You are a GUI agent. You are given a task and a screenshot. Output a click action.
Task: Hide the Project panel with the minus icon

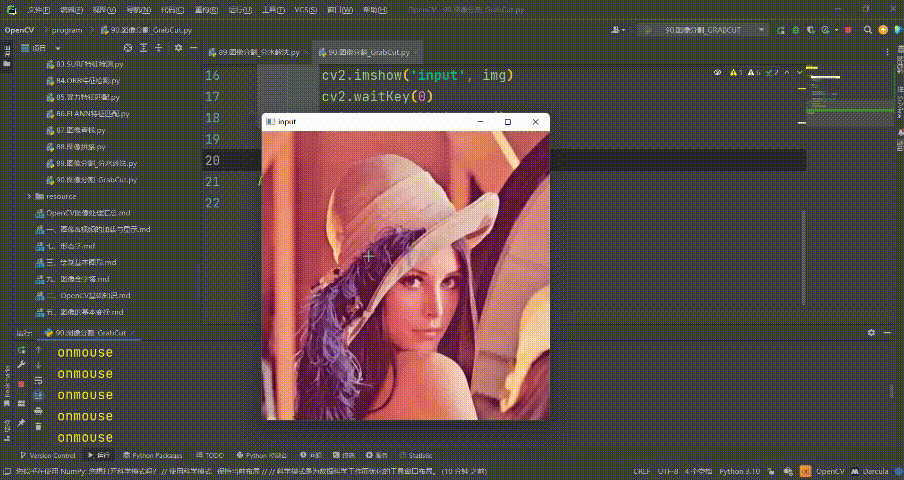click(194, 48)
